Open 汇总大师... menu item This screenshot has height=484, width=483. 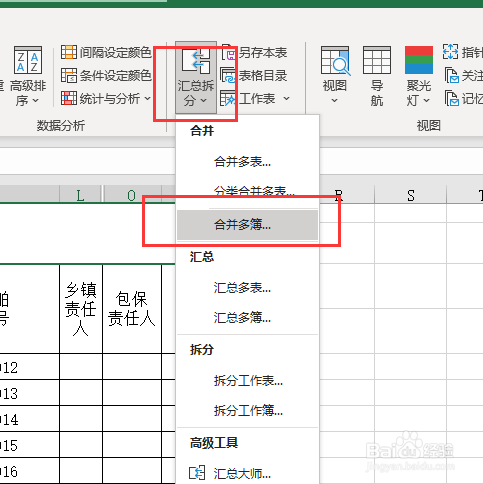point(247,473)
